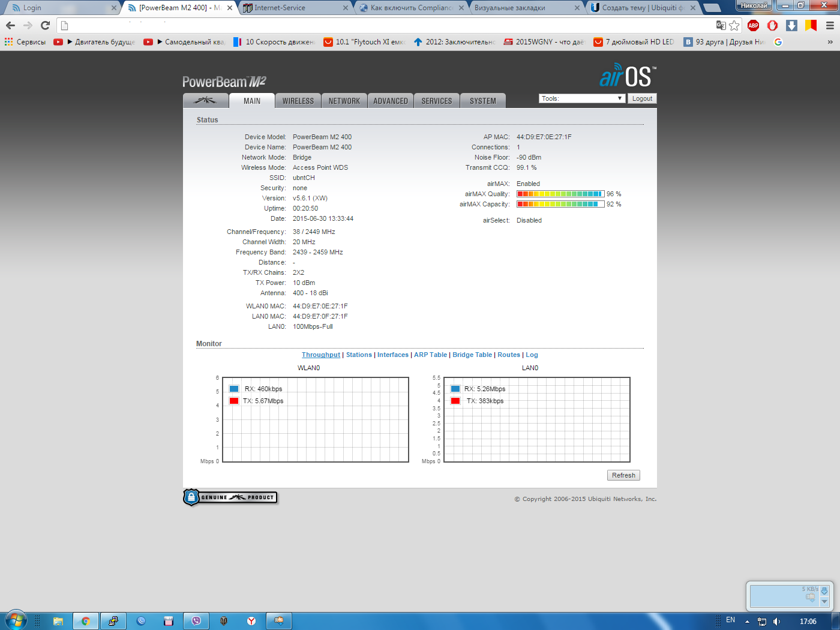Open the SYSTEM tab
This screenshot has height=630, width=840.
483,101
